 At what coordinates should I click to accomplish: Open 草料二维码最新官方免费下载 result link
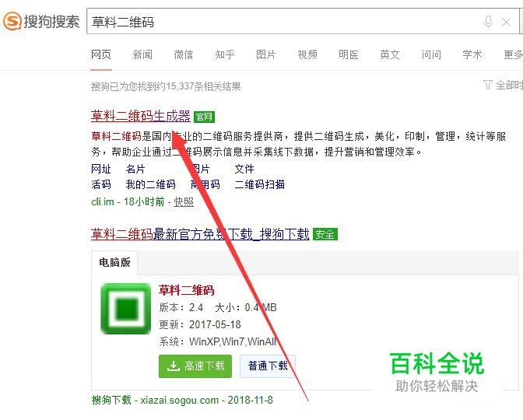[200, 234]
